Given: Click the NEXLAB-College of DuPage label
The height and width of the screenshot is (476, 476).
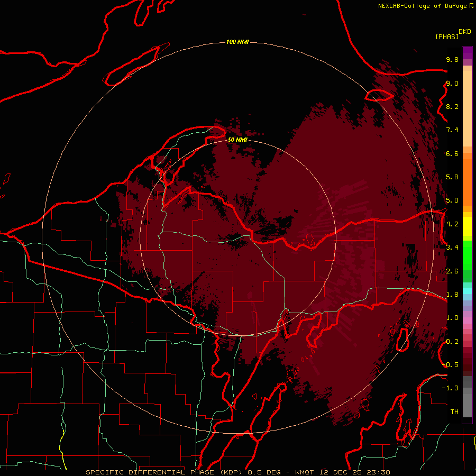Looking at the screenshot, I should point(422,6).
